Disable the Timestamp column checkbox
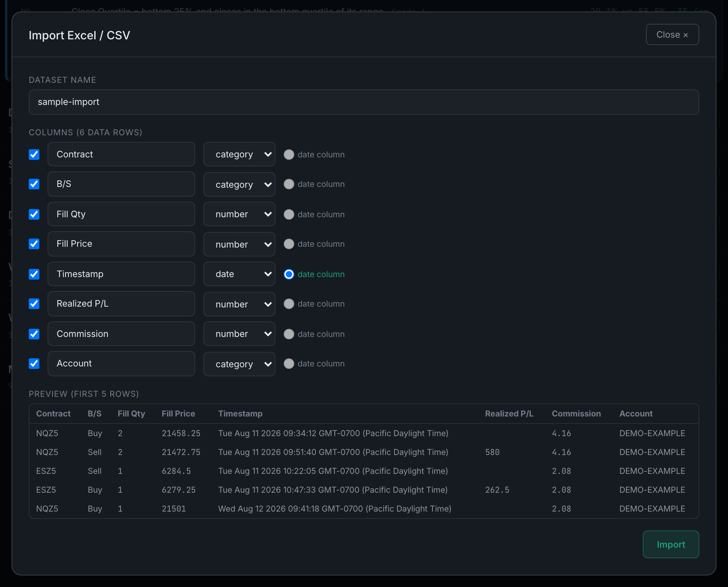Screen dimensions: 728x587 pyautogui.click(x=34, y=274)
